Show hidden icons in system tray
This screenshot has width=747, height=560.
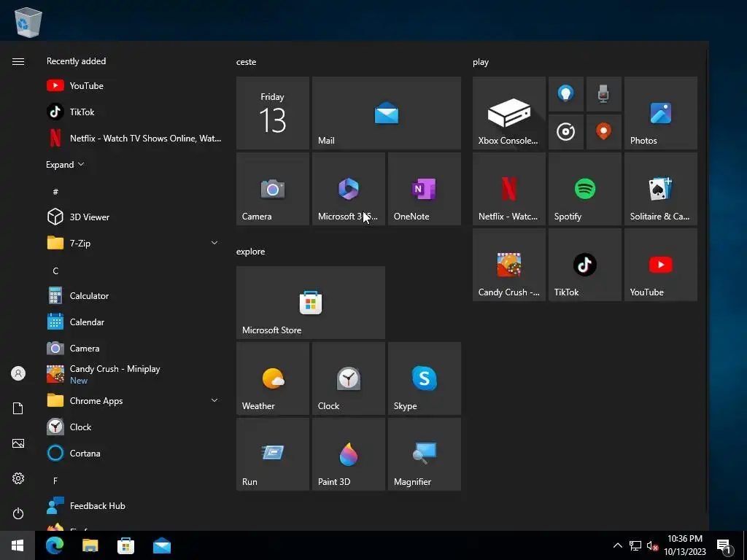click(x=617, y=545)
